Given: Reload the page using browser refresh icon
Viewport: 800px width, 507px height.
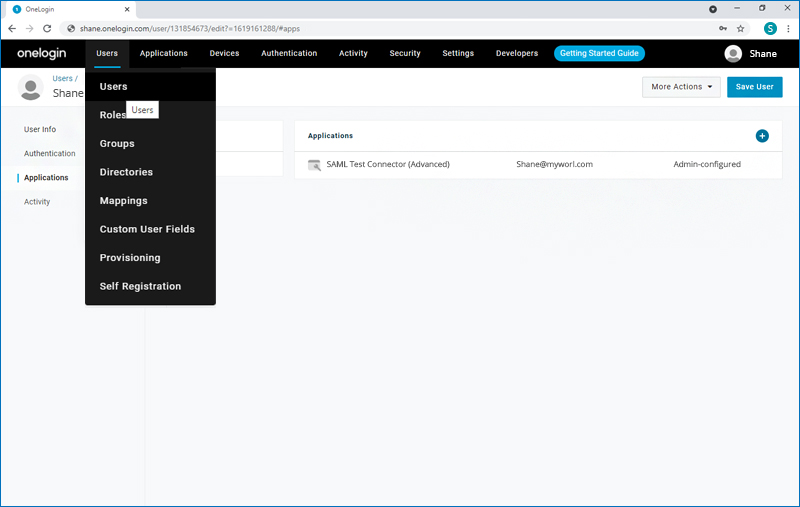Looking at the screenshot, I should tap(46, 29).
